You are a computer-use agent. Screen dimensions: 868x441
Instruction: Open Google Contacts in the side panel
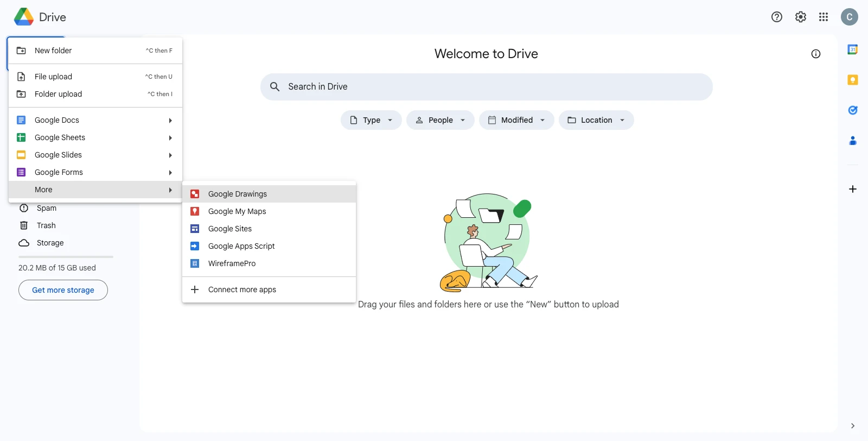[x=853, y=141]
